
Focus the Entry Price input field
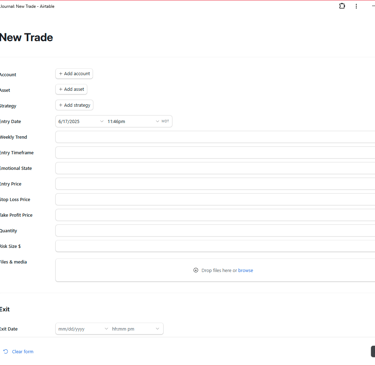tap(215, 184)
